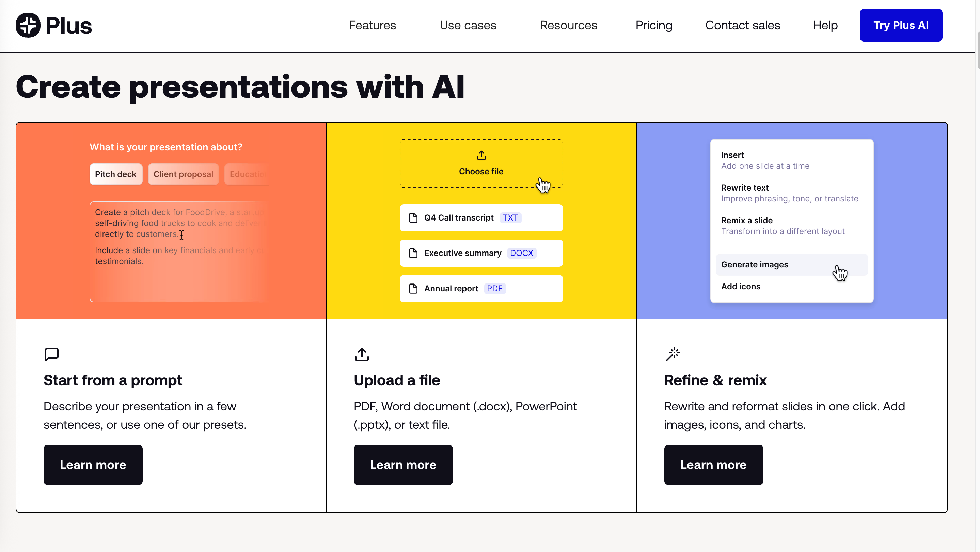
Task: Open the Resources navigation menu
Action: (x=568, y=25)
